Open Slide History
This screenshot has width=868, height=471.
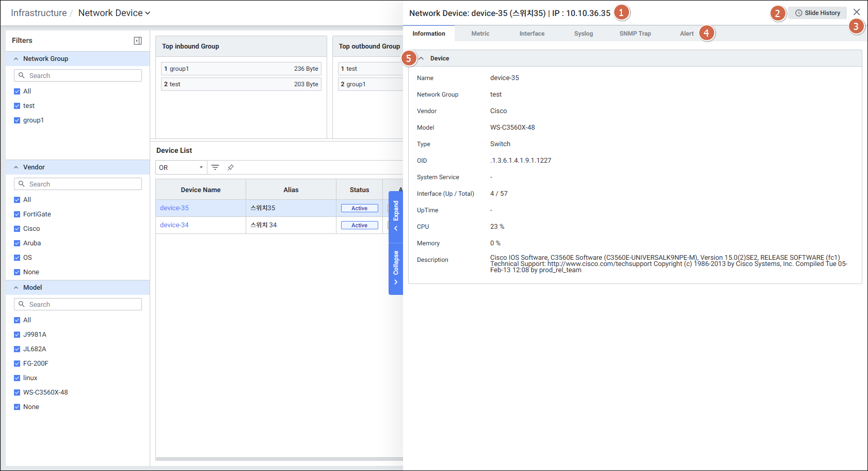(817, 13)
